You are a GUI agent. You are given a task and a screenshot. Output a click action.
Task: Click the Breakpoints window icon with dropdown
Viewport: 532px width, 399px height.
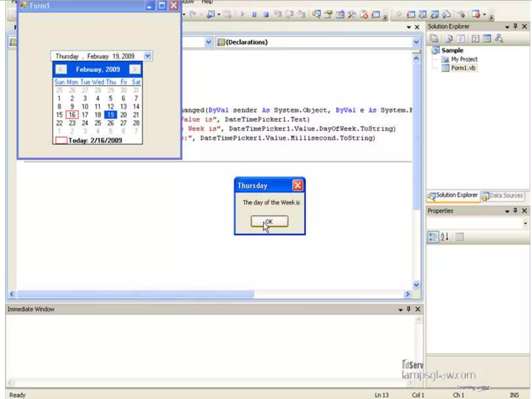coord(476,14)
